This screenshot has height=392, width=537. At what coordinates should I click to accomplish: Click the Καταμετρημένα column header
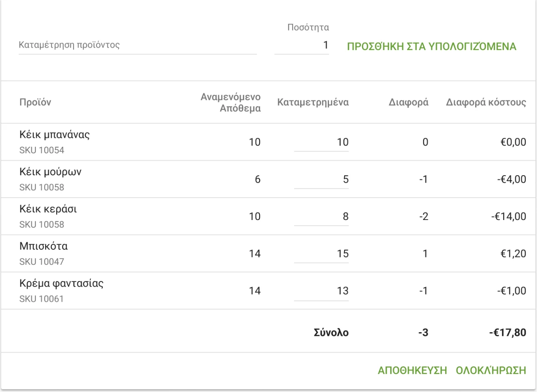point(313,102)
